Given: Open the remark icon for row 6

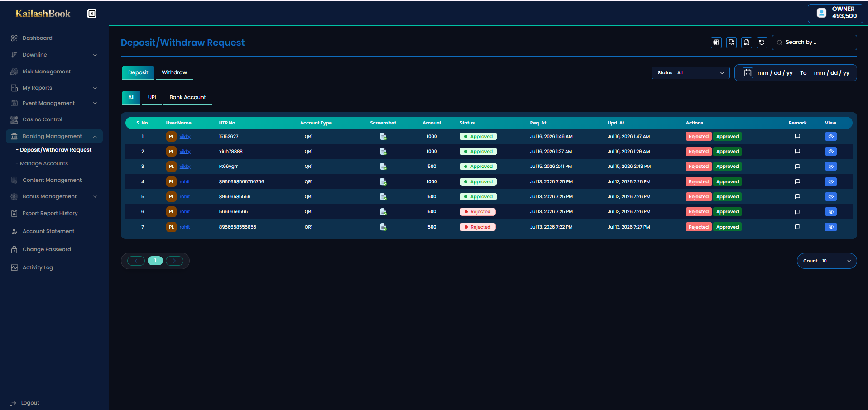Looking at the screenshot, I should pos(797,211).
